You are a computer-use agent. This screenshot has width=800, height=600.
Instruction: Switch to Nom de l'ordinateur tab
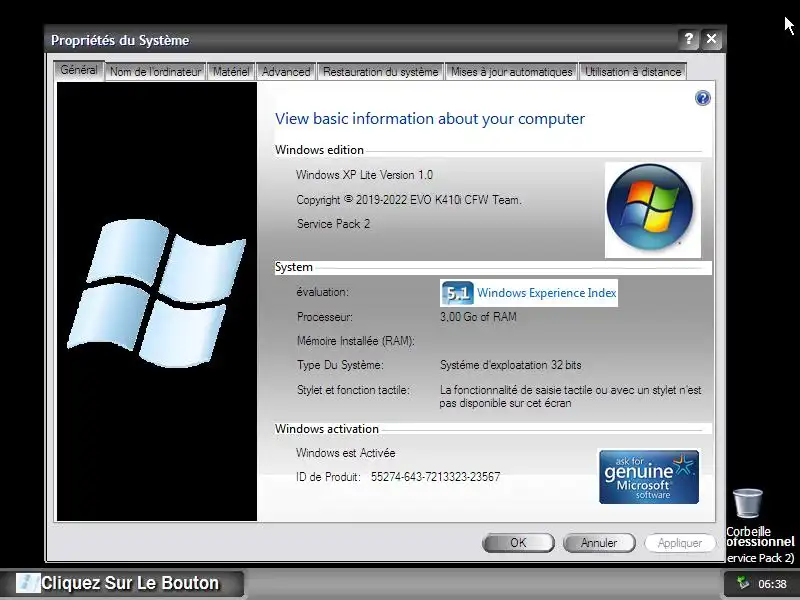click(156, 72)
